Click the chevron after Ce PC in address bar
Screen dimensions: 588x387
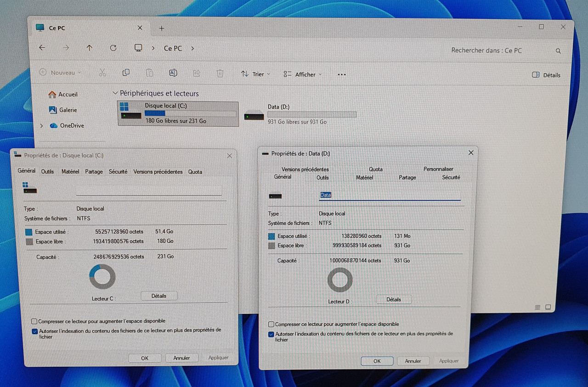tap(192, 48)
